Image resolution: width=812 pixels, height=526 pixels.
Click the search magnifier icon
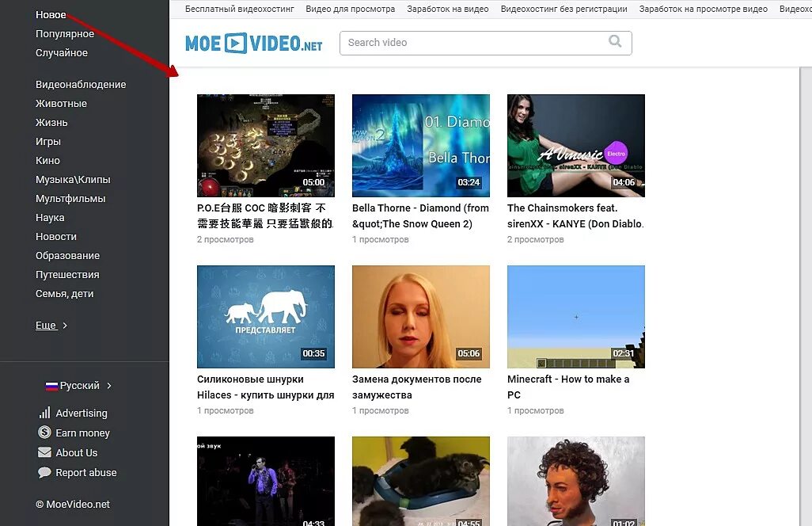pos(615,41)
